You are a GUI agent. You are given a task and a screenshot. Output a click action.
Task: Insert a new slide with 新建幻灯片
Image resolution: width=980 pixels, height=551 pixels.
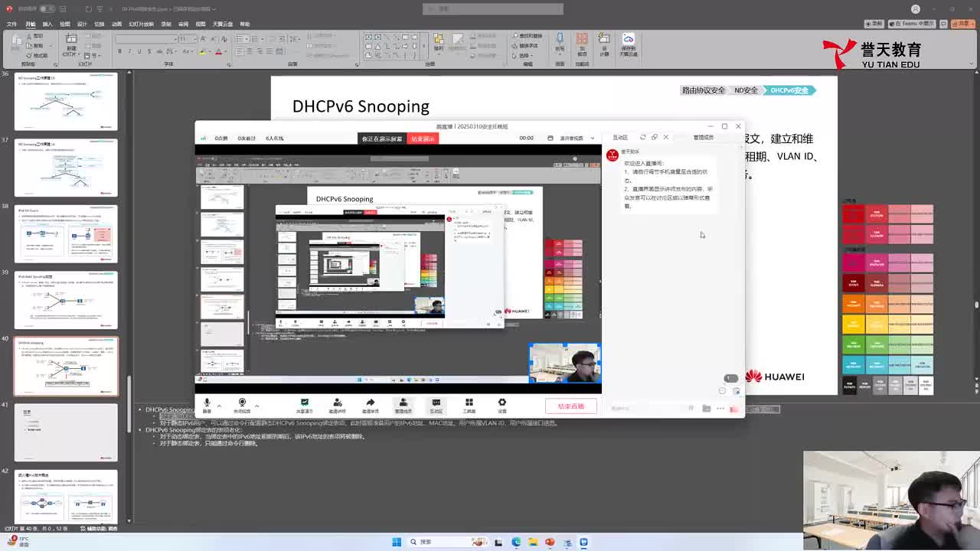71,44
